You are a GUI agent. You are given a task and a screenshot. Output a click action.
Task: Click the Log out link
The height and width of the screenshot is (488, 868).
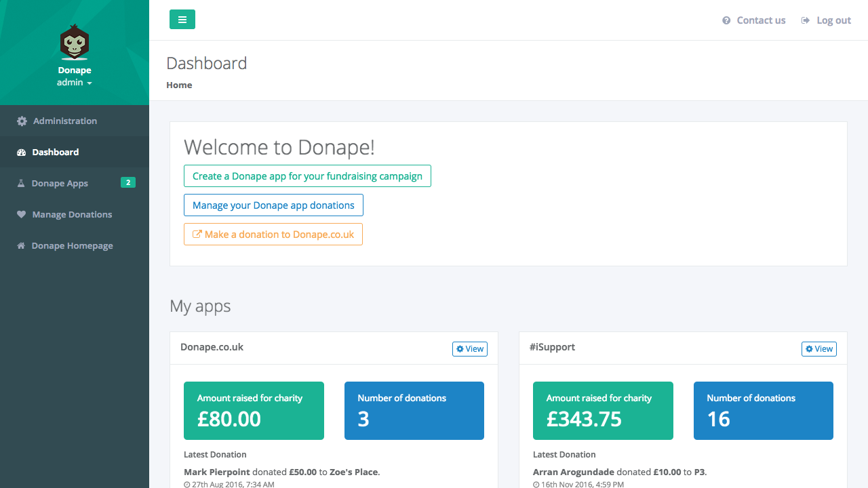[826, 20]
